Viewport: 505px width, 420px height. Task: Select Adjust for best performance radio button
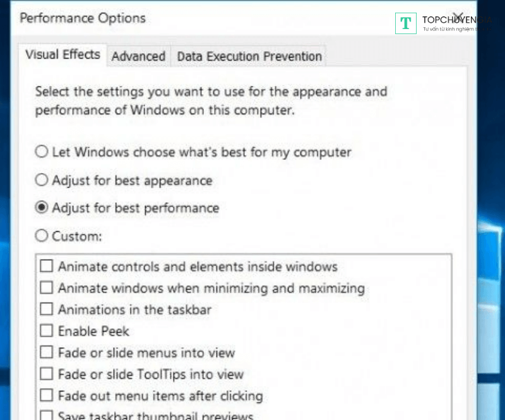point(42,208)
